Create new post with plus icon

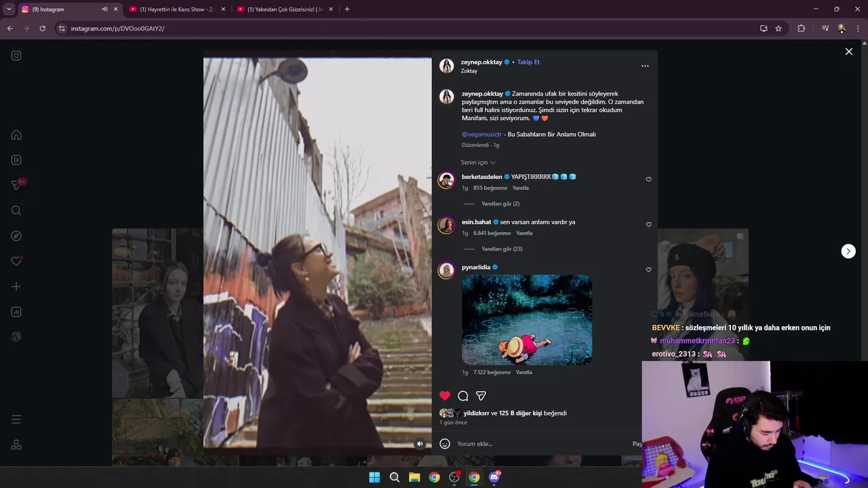(x=16, y=287)
